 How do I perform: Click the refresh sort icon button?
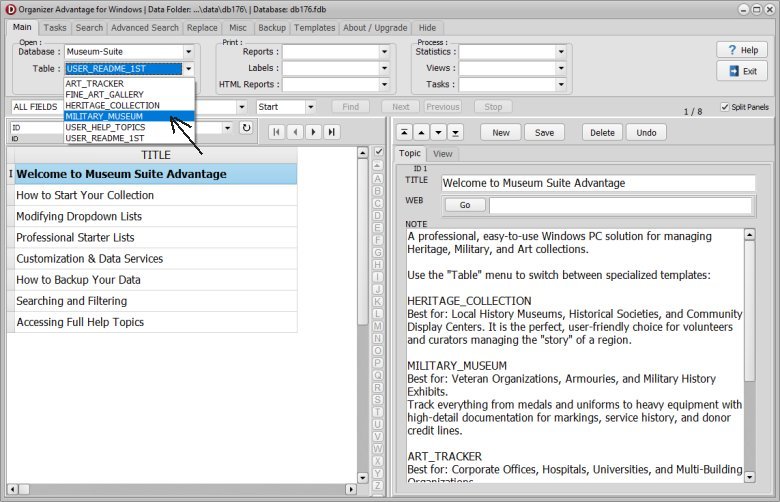click(x=246, y=128)
